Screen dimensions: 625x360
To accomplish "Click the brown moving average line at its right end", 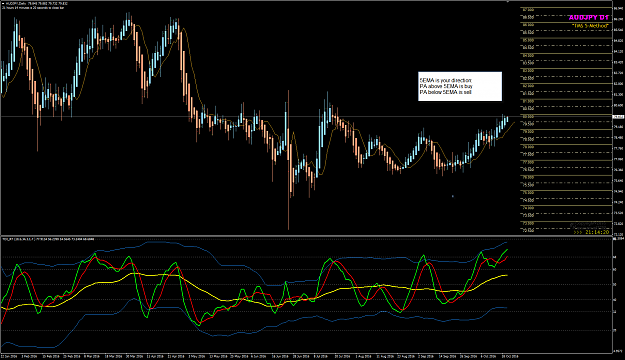I will [514, 123].
